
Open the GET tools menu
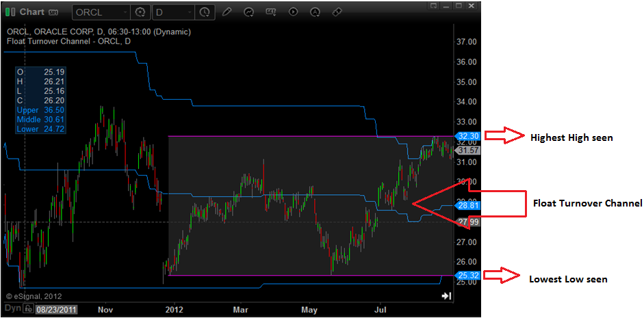(270, 12)
